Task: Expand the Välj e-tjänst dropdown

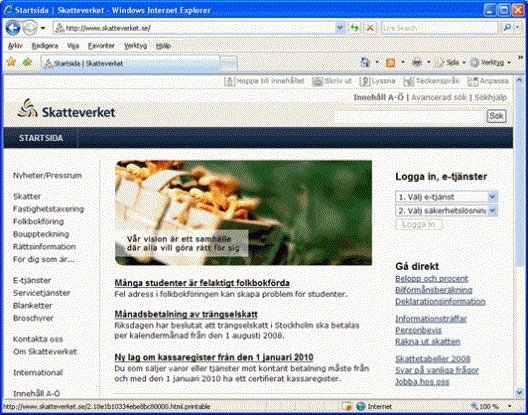Action: (492, 197)
